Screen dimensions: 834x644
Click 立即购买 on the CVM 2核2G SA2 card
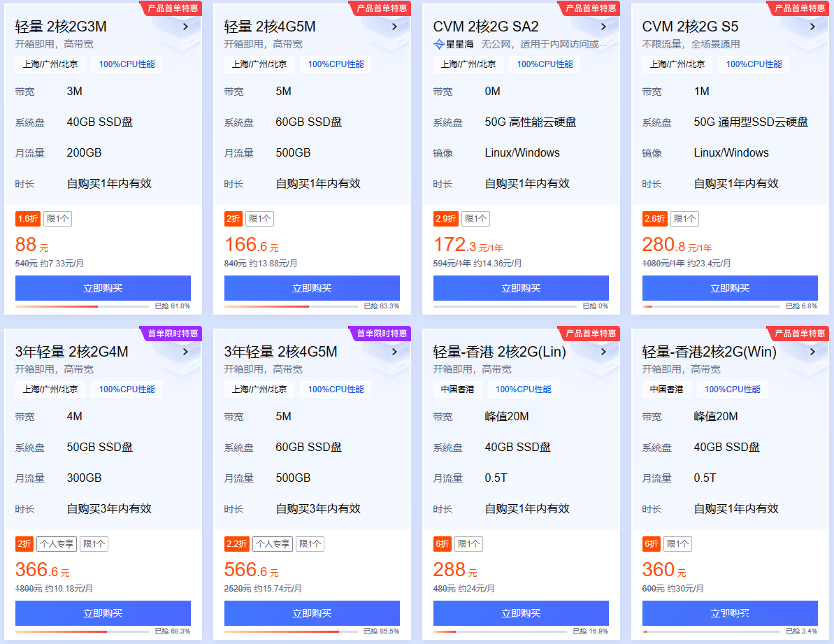tap(521, 287)
